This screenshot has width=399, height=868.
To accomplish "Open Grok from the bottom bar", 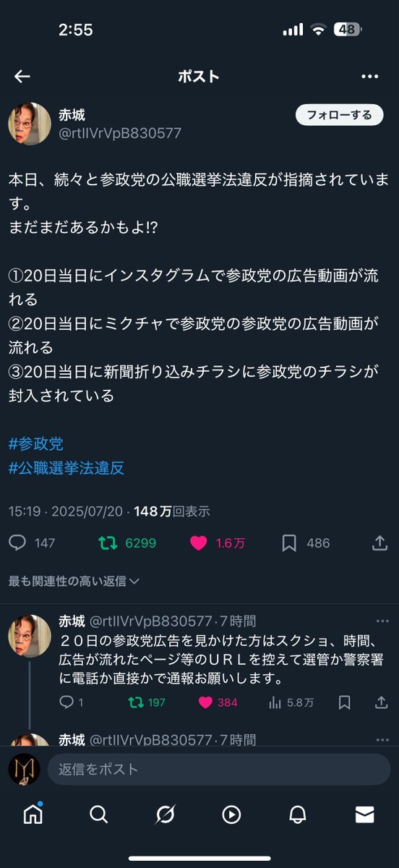I will pyautogui.click(x=165, y=814).
